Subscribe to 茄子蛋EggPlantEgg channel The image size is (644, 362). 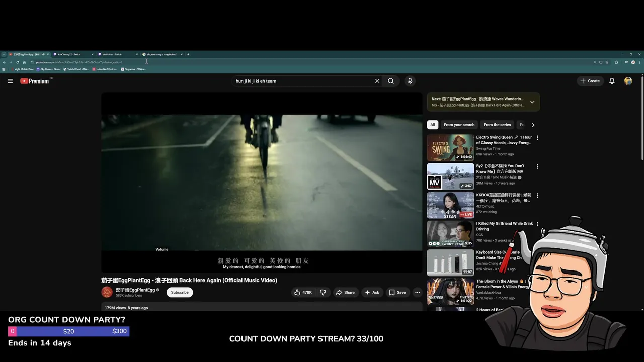(180, 292)
